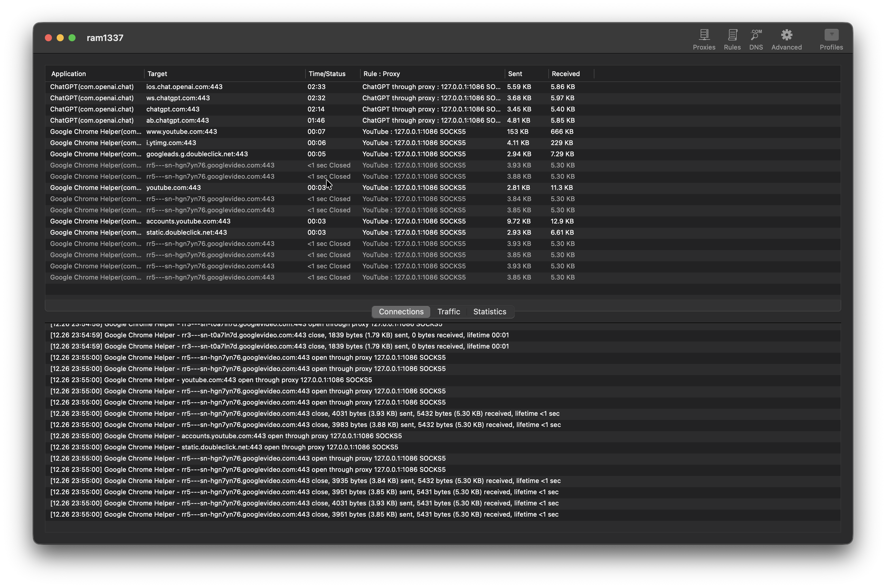Click the yellow minimize window button
Screen dimensions: 886x588
pyautogui.click(x=60, y=38)
